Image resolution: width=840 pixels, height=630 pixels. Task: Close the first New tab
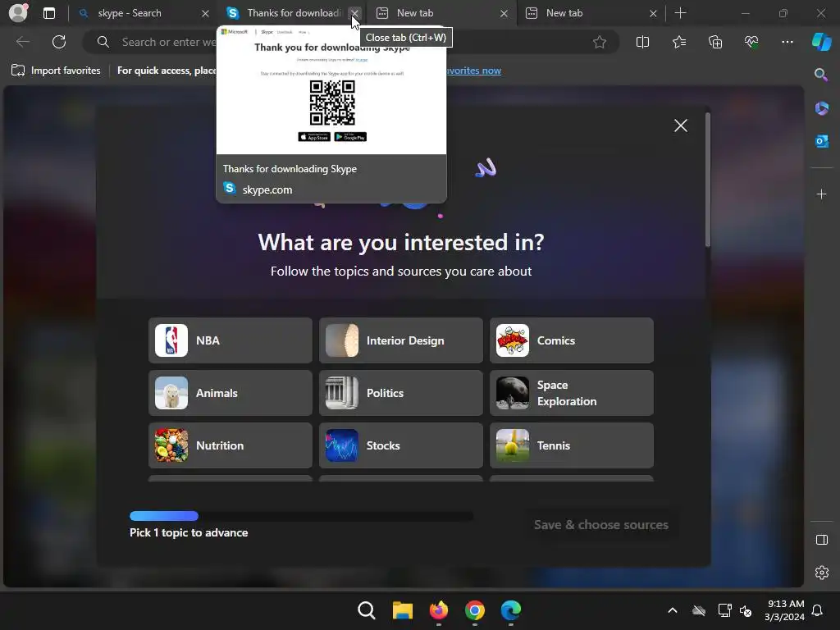pos(504,13)
